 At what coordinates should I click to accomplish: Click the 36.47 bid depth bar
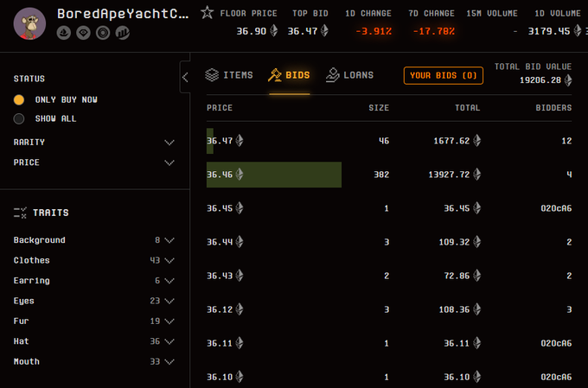(x=210, y=141)
